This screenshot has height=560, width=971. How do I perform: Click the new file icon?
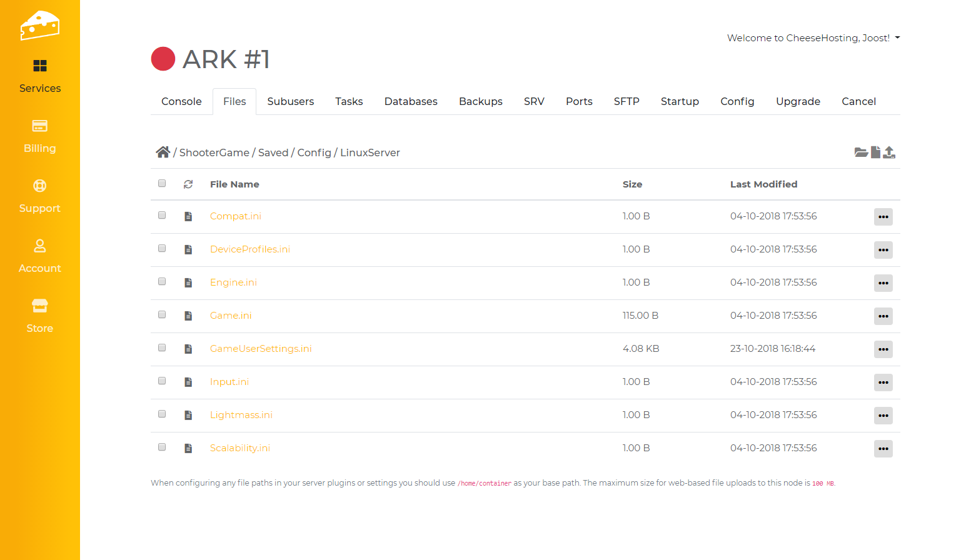click(x=875, y=152)
